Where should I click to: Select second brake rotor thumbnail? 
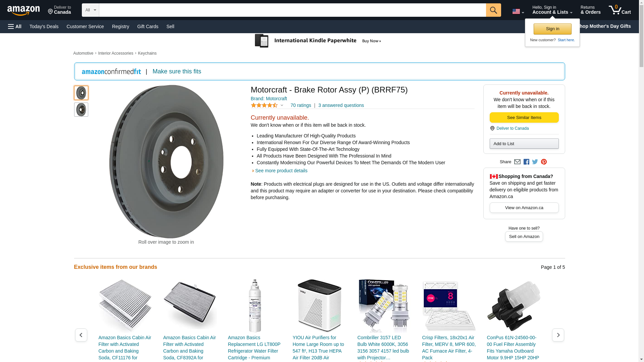(81, 110)
